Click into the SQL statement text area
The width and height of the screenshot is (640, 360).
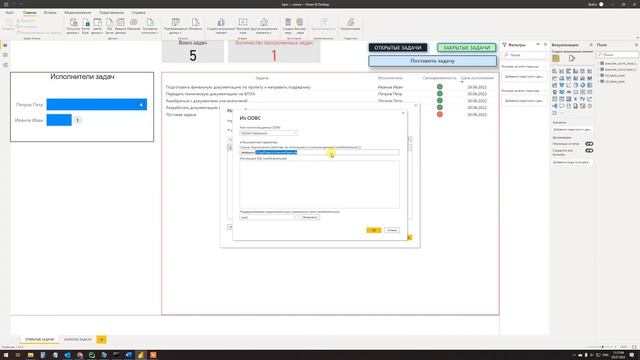320,184
